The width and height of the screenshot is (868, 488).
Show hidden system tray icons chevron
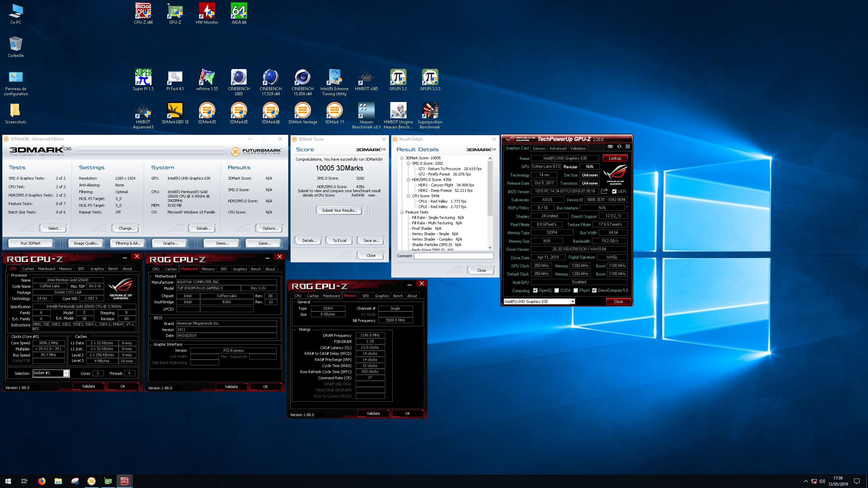tap(806, 481)
